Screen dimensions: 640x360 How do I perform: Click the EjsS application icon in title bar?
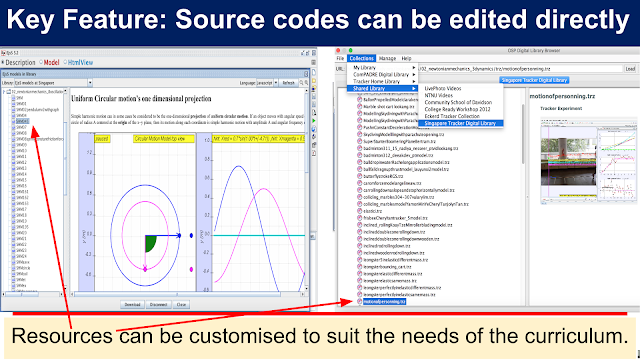click(x=3, y=53)
